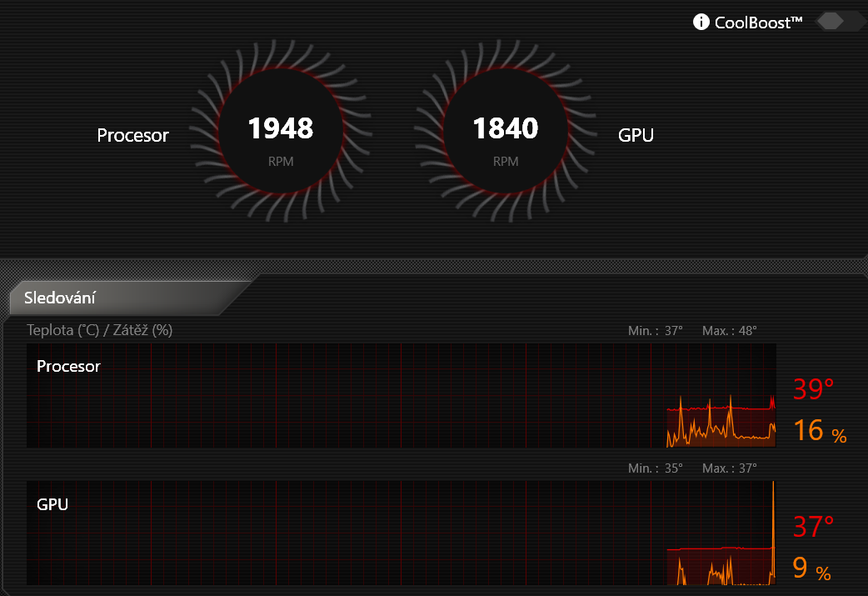Click the CoolBoost™ label text
The height and width of the screenshot is (596, 868).
[x=758, y=23]
